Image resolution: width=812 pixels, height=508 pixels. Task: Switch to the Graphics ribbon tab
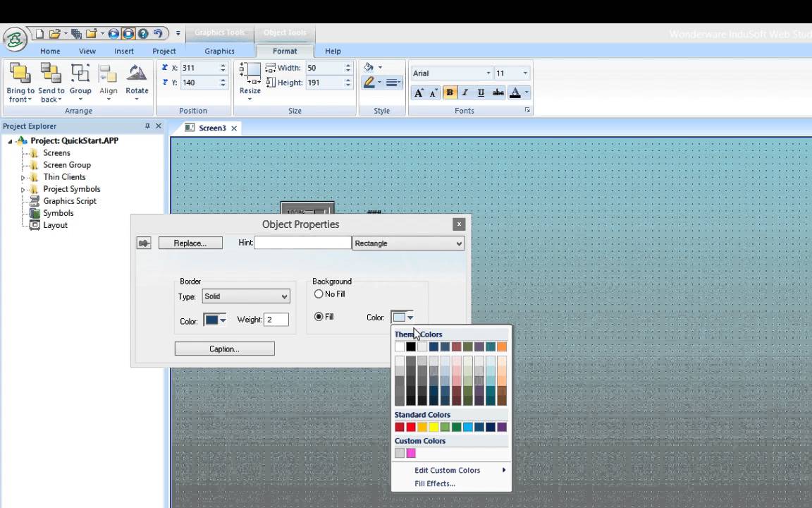coord(219,51)
